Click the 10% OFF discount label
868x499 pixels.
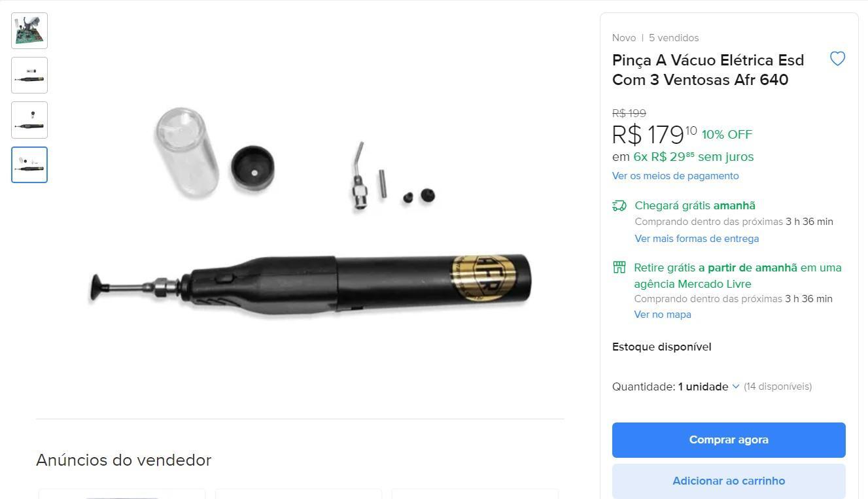(x=727, y=135)
